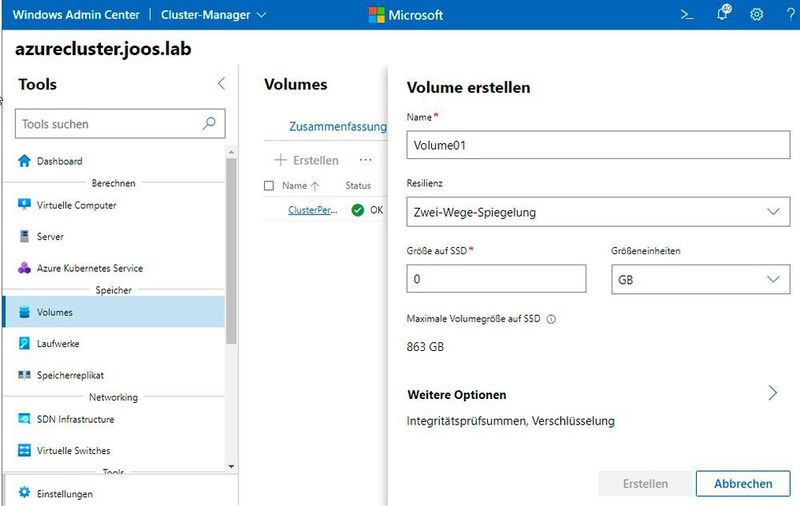Select Volumes in Tools list
Screen dimensions: 800x506
(113, 312)
